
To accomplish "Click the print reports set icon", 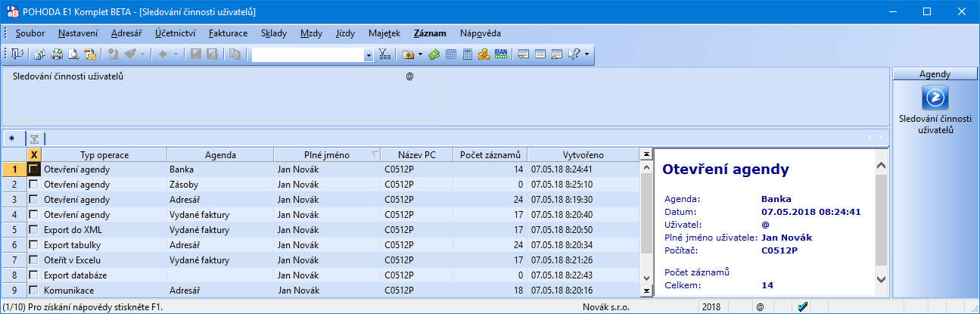I will pyautogui.click(x=39, y=54).
